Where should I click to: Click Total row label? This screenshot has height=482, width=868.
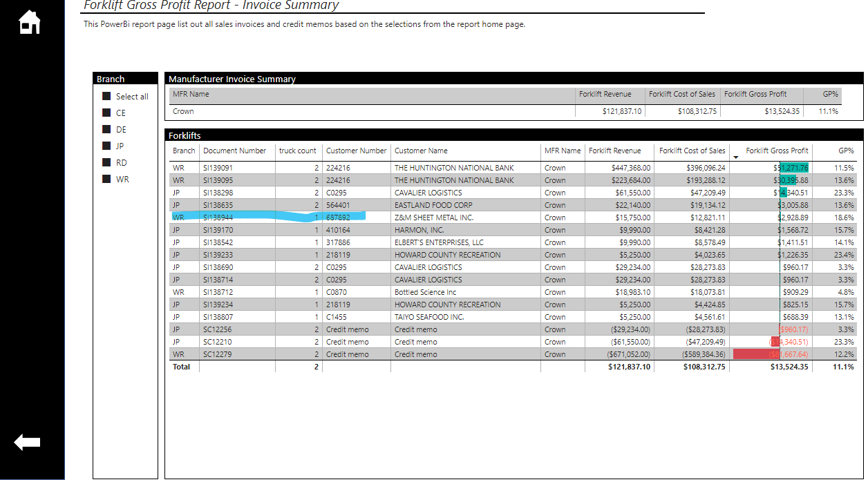181,367
